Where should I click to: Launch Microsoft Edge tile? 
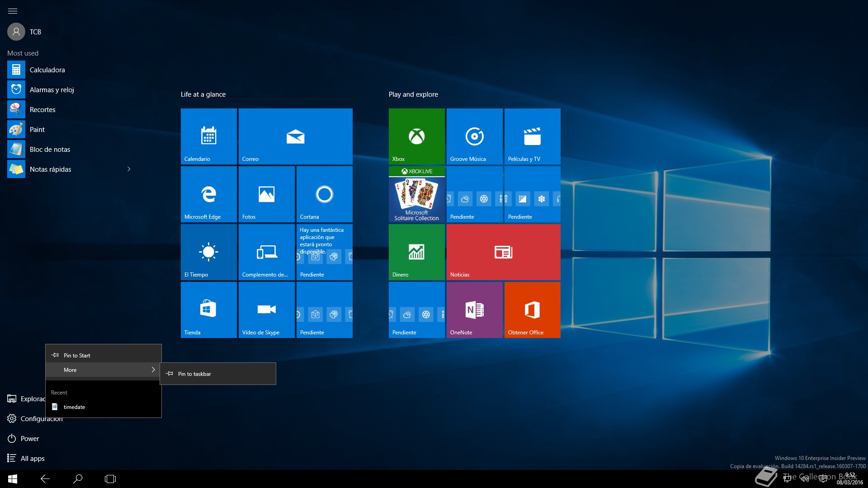[x=209, y=194]
